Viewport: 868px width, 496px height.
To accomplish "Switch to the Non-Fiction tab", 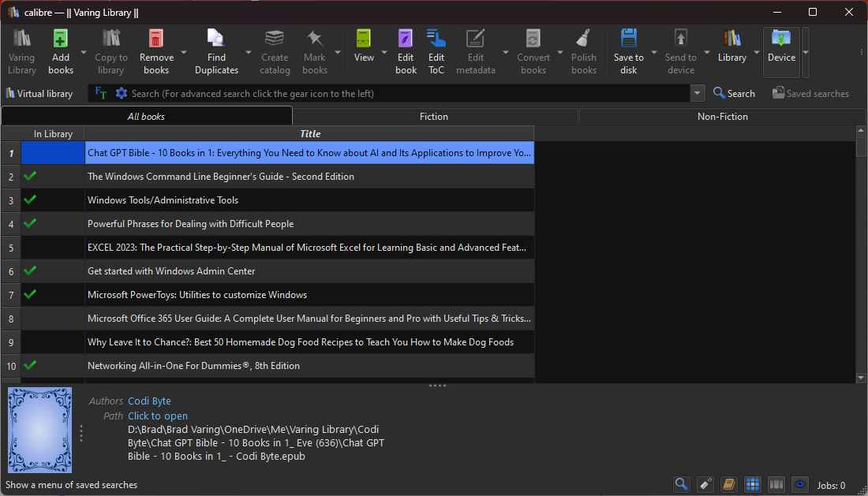I will coord(722,117).
